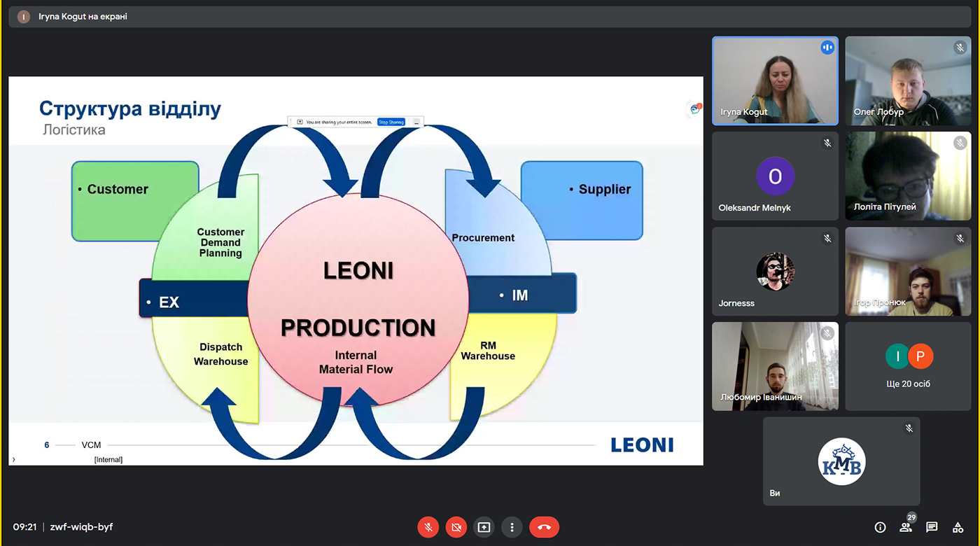Screen dimensions: 980x546
Task: Click muted mic icon on 'Ви' tile
Action: (909, 428)
